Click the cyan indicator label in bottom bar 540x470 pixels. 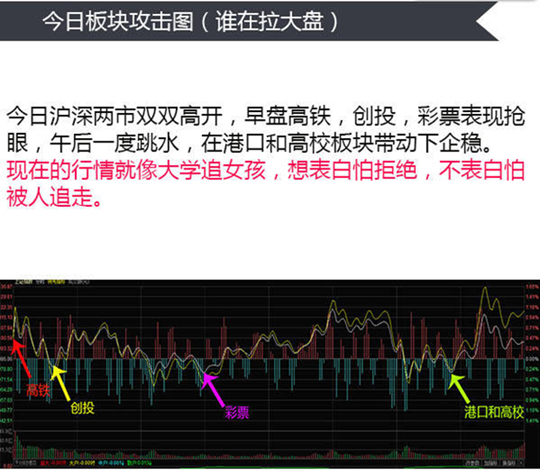pos(111,463)
